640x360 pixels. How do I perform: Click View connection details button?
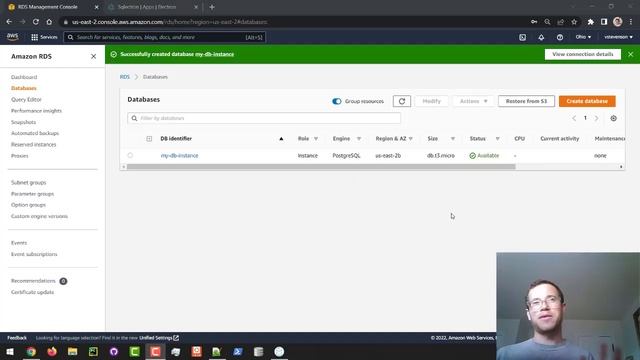(582, 54)
